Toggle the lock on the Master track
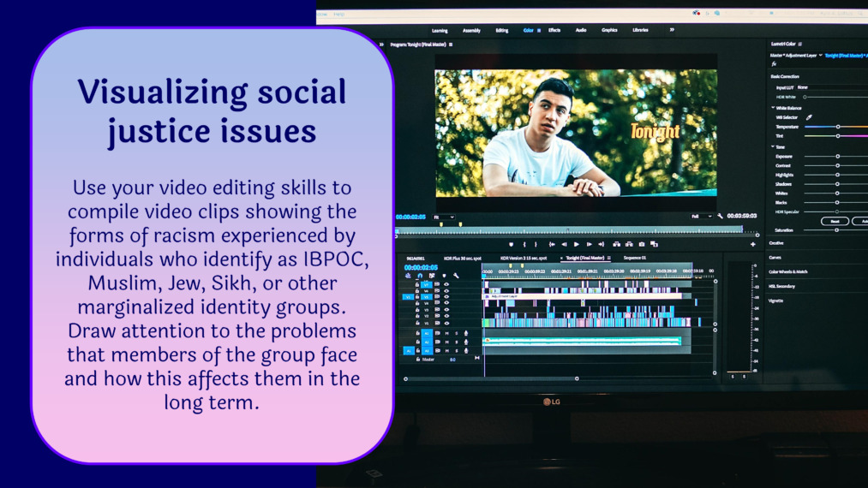Viewport: 868px width, 488px height. click(418, 359)
